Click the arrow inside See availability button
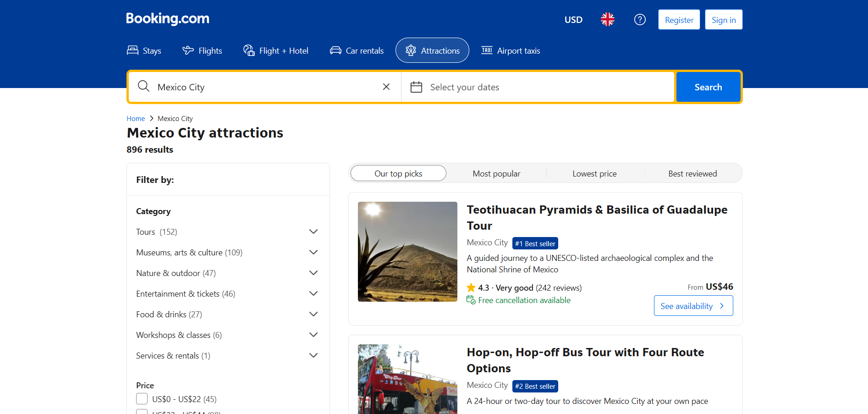 pyautogui.click(x=722, y=306)
